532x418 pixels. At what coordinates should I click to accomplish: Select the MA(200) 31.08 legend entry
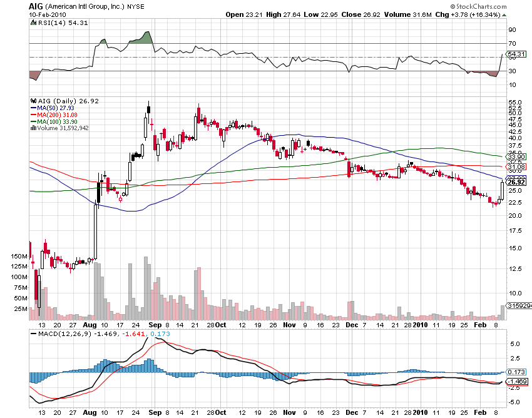click(54, 115)
